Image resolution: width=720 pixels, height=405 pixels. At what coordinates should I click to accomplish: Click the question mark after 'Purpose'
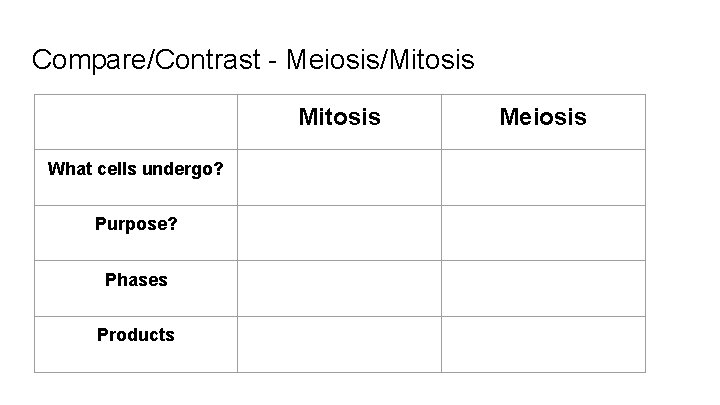(x=173, y=224)
